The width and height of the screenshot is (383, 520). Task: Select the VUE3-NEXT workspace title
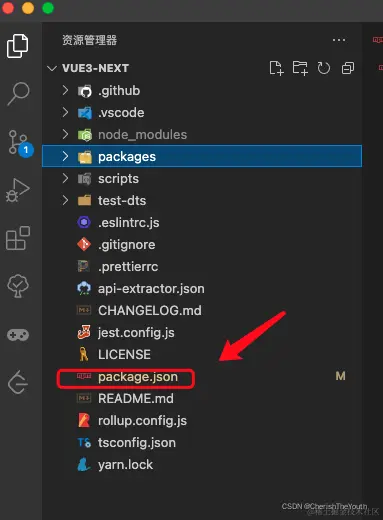[x=95, y=68]
